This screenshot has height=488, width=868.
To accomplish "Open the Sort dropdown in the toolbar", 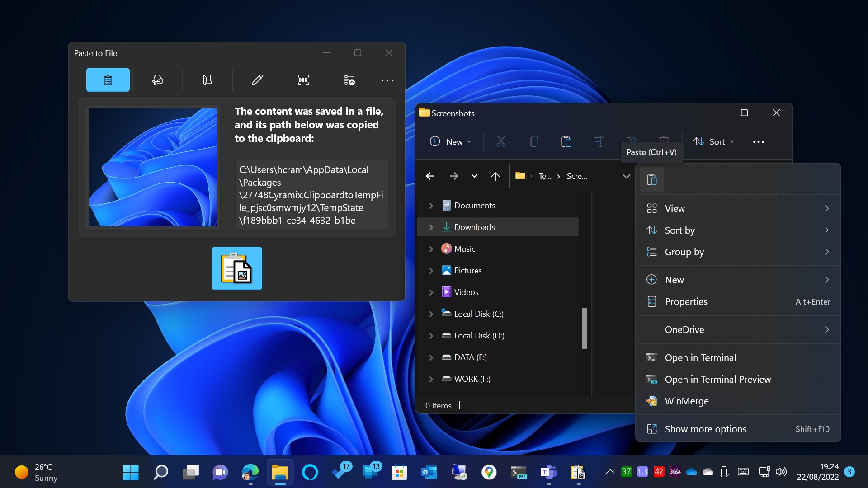I will [x=714, y=141].
